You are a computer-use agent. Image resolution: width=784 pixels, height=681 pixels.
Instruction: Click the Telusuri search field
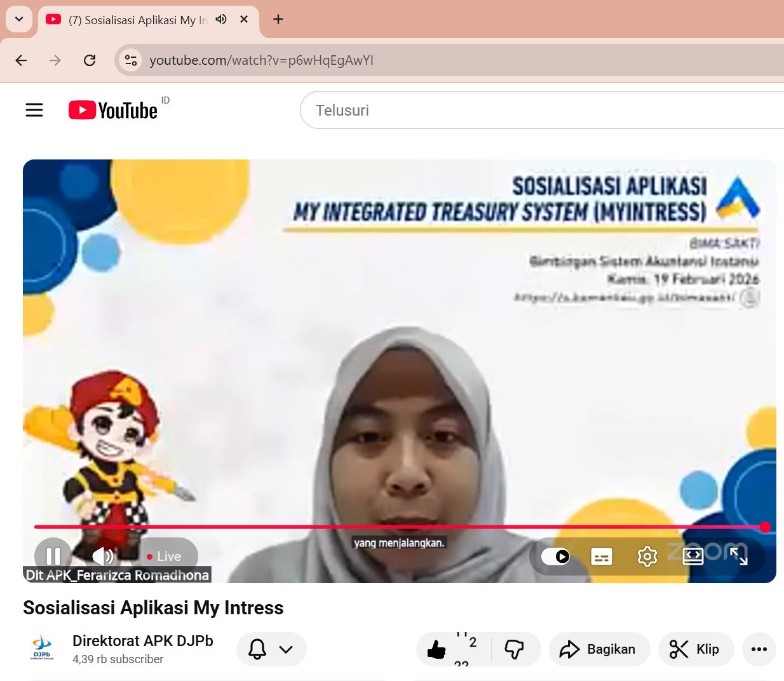(540, 110)
